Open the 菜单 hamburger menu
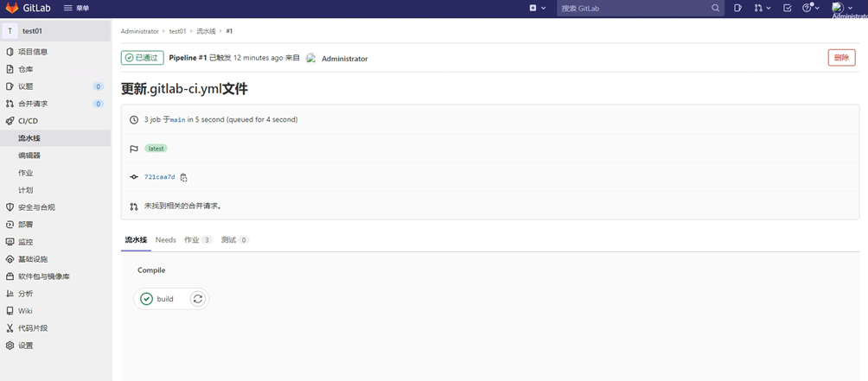868x381 pixels. coord(76,8)
